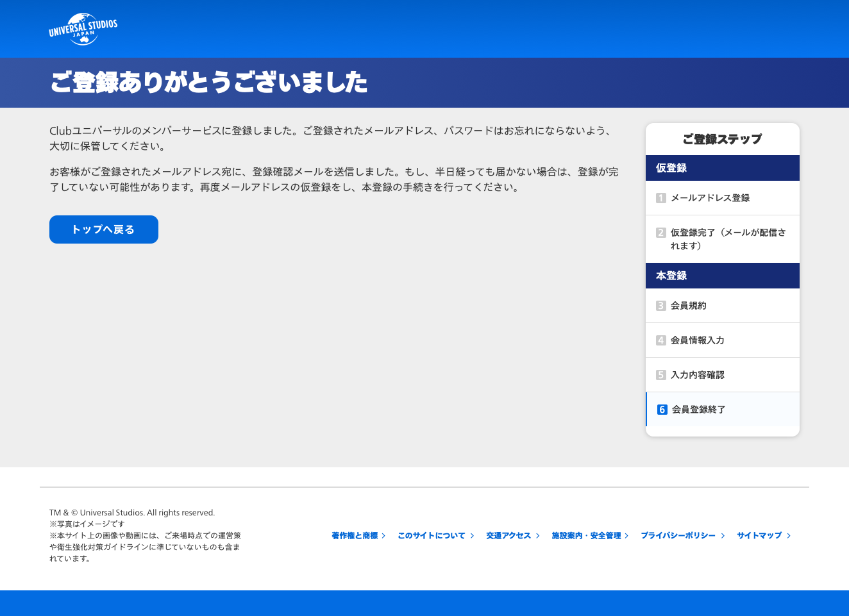Click the ご登録ステップ panel title
This screenshot has height=616, width=849.
(x=723, y=139)
